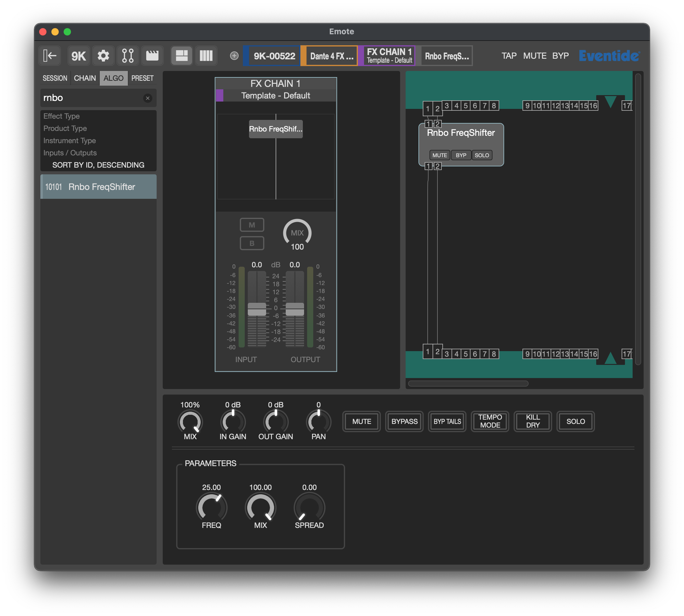Click the routing panel vertical scrollbar
Image resolution: width=684 pixels, height=616 pixels.
tap(638, 219)
